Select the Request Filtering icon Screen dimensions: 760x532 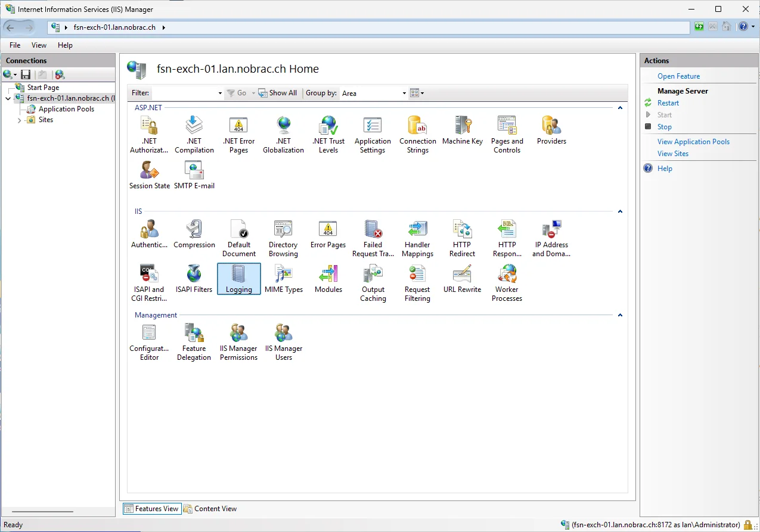pos(417,283)
